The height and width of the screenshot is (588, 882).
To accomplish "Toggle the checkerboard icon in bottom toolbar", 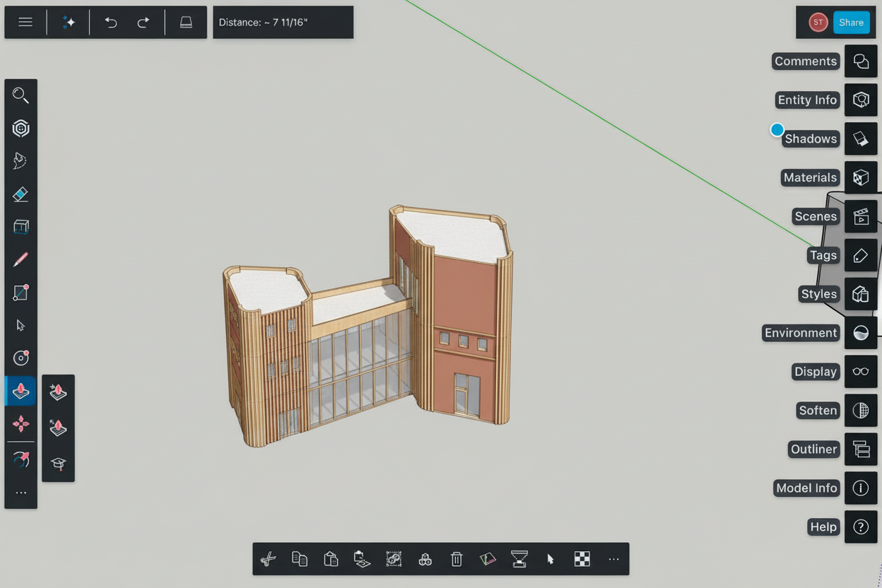I will pyautogui.click(x=582, y=559).
